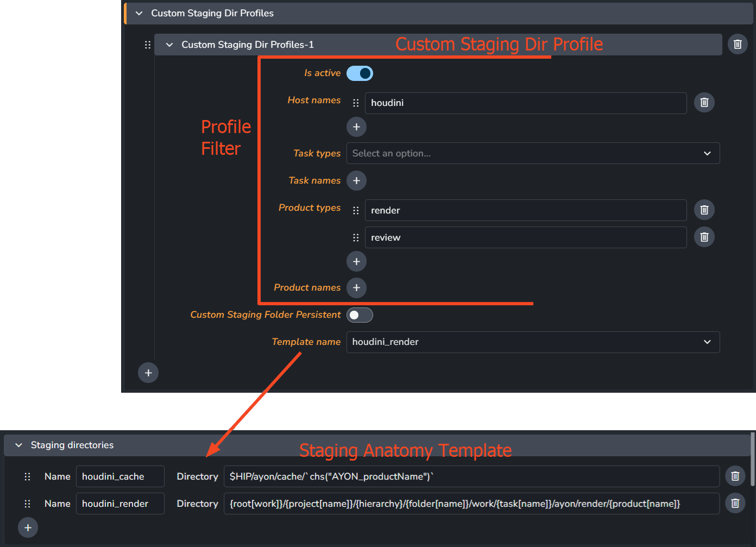756x547 pixels.
Task: Enable Custom Staging Folder Persistent toggle
Action: click(360, 315)
